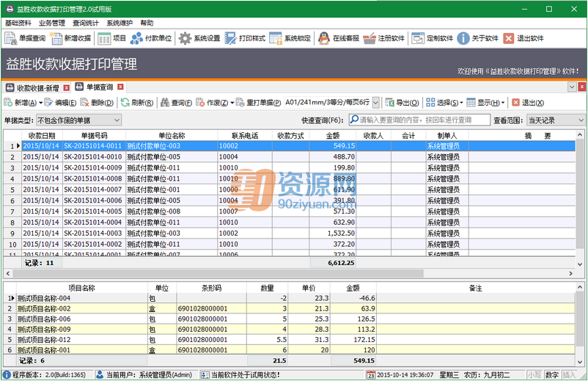Click the current user icon in status bar
The image size is (588, 381).
[100, 374]
